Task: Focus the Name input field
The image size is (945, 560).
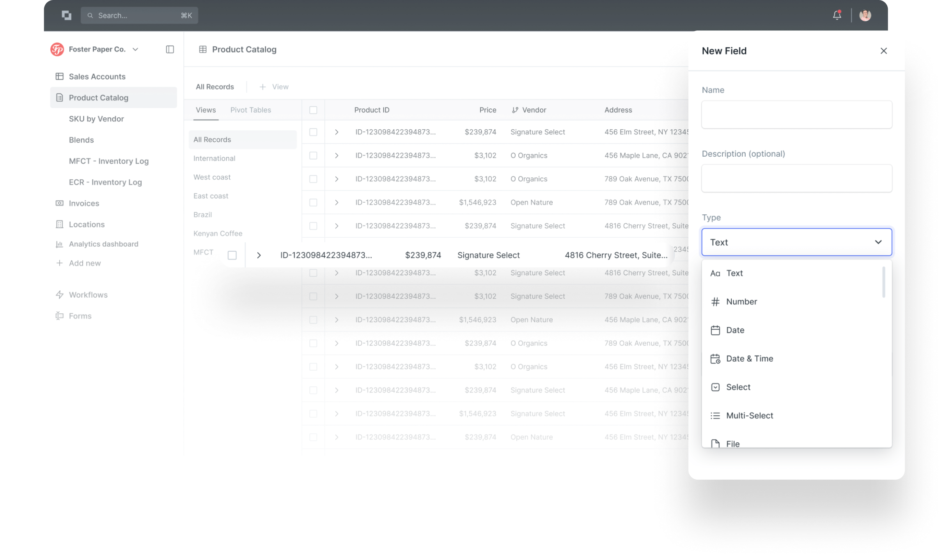Action: 796,115
